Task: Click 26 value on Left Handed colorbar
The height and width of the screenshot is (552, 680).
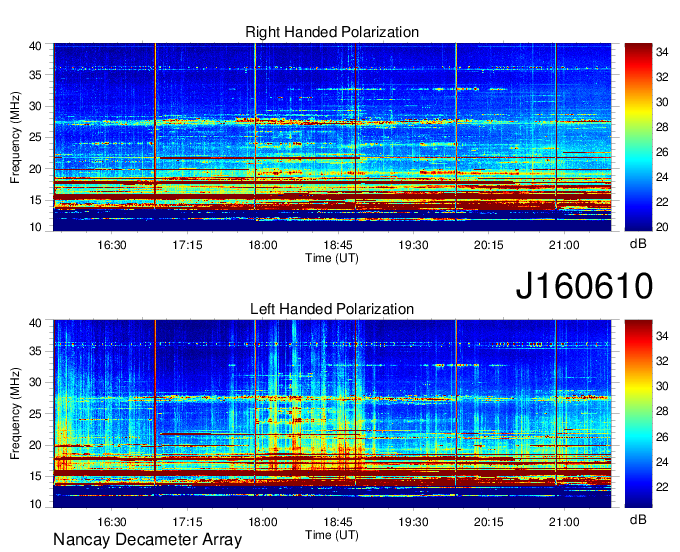Action: (x=662, y=437)
